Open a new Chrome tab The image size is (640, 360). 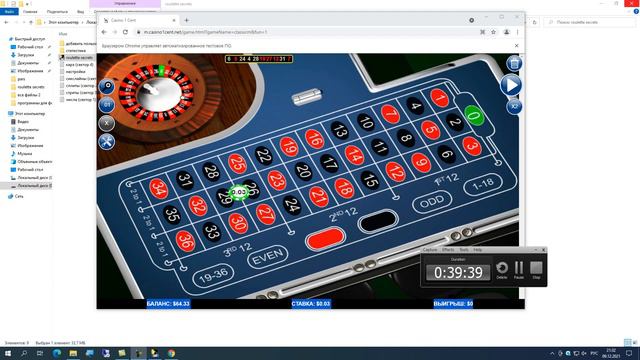187,20
